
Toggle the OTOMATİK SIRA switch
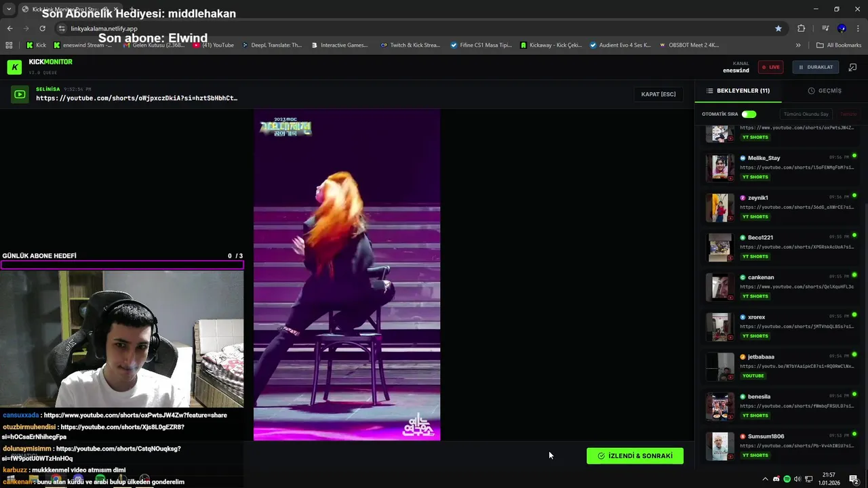coord(749,114)
